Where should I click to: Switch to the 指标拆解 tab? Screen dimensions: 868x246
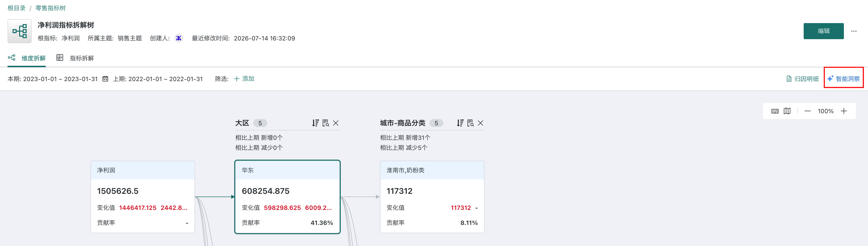point(75,58)
